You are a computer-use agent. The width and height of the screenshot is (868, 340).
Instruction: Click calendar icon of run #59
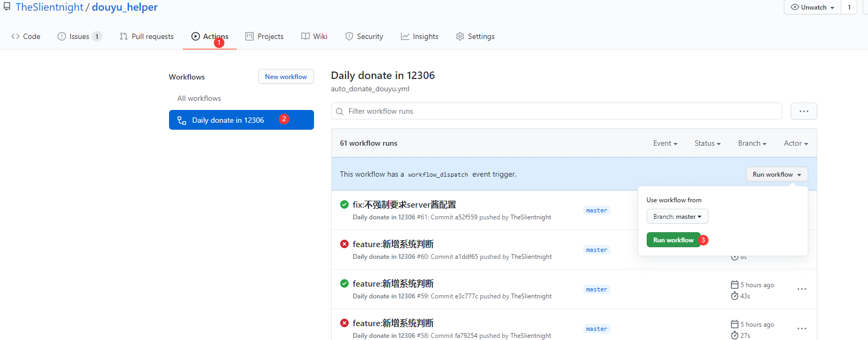735,285
